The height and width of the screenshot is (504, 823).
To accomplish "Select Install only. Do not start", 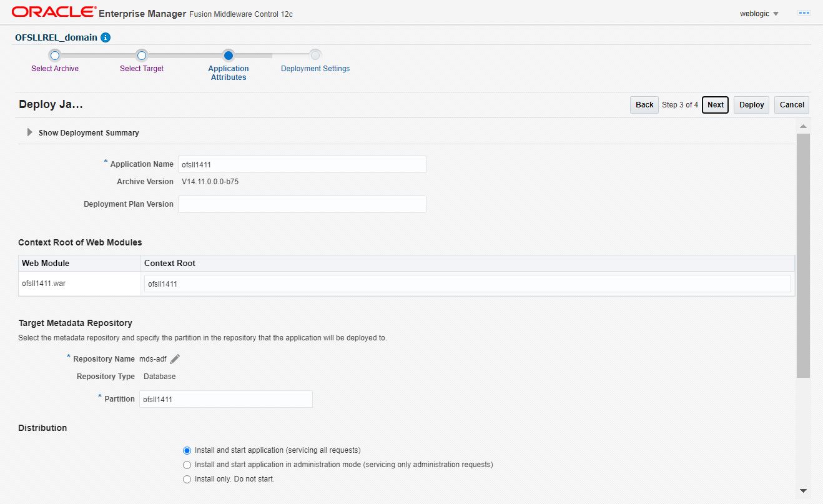I will click(x=187, y=479).
